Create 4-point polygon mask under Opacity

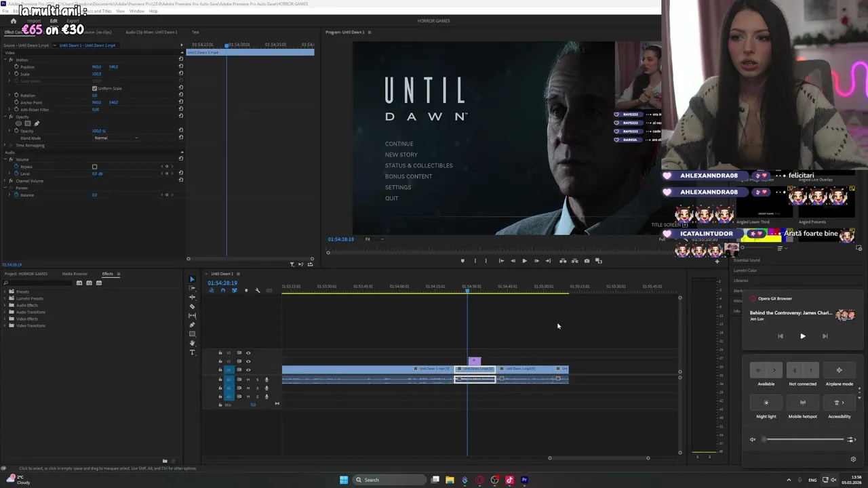pos(27,123)
